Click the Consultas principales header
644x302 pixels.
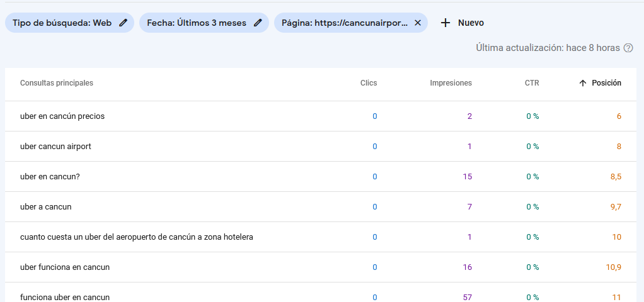[x=57, y=83]
